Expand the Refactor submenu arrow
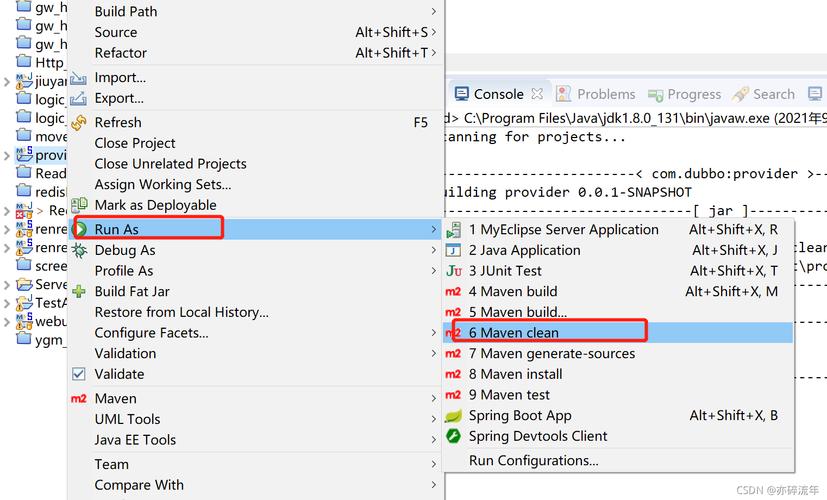 (x=434, y=53)
